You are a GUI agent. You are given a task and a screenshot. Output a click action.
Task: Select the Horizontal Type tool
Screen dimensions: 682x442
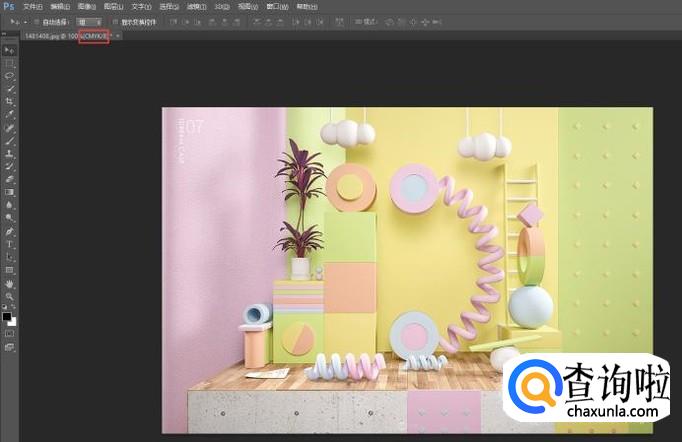coord(9,244)
